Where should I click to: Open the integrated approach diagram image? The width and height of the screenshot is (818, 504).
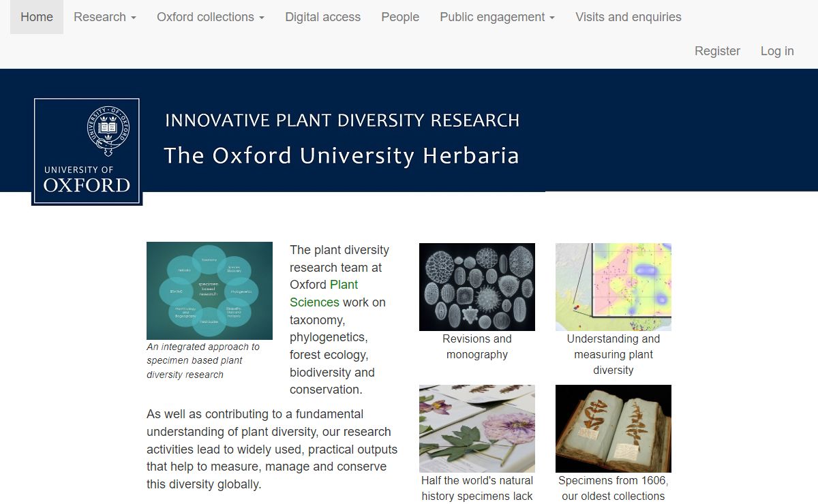tap(209, 291)
